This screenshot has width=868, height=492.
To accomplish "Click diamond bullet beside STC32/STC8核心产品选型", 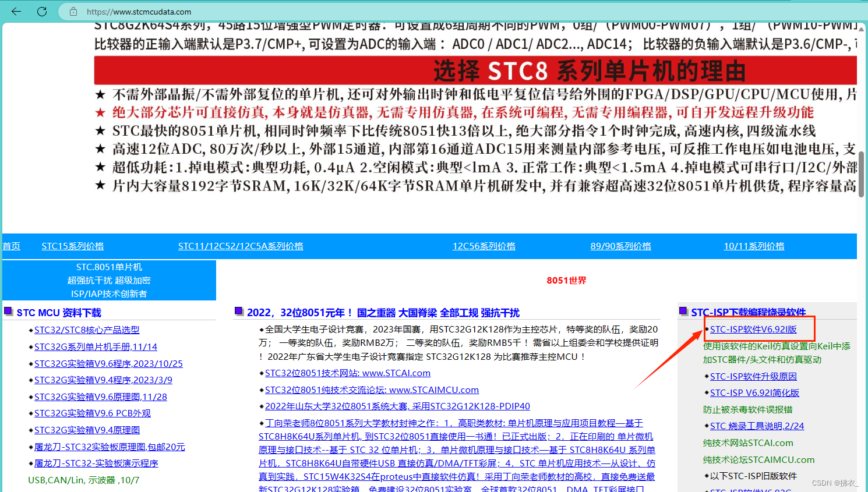I will click(x=30, y=330).
